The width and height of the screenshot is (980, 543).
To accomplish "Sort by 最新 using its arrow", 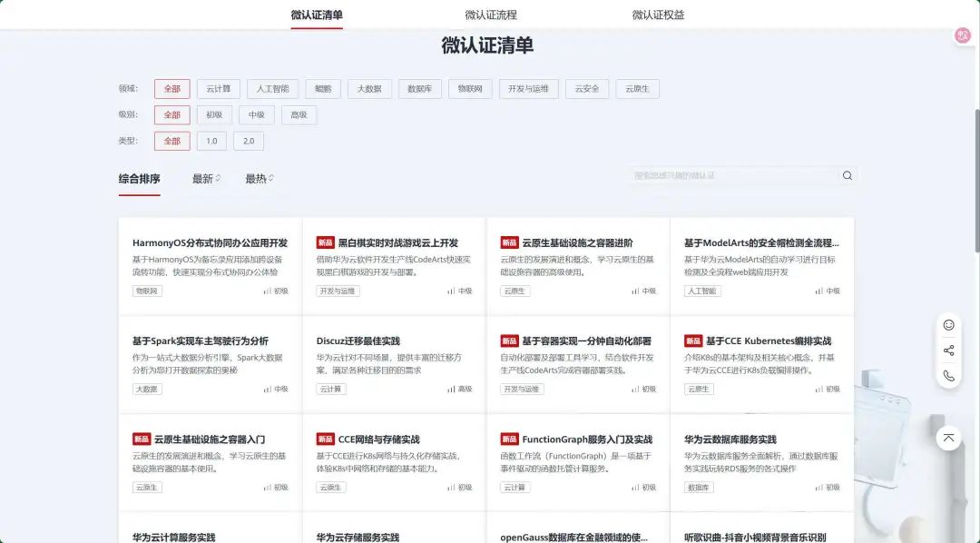I will [218, 178].
